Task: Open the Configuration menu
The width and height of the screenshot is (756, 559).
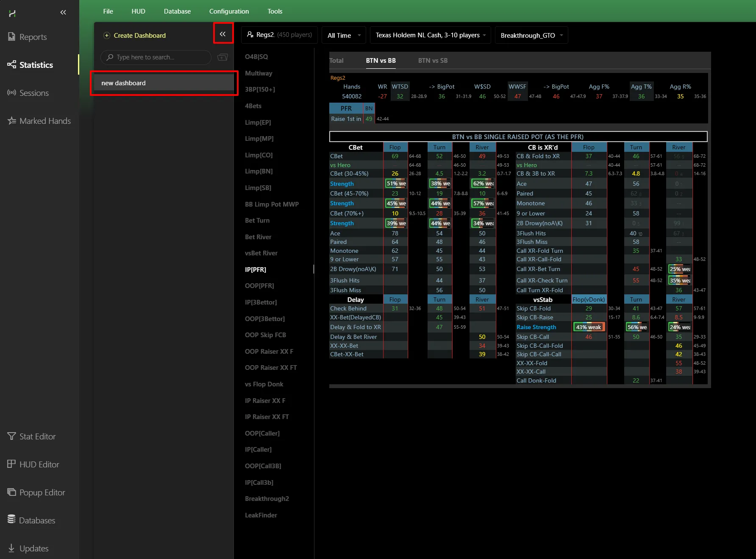Action: point(229,11)
